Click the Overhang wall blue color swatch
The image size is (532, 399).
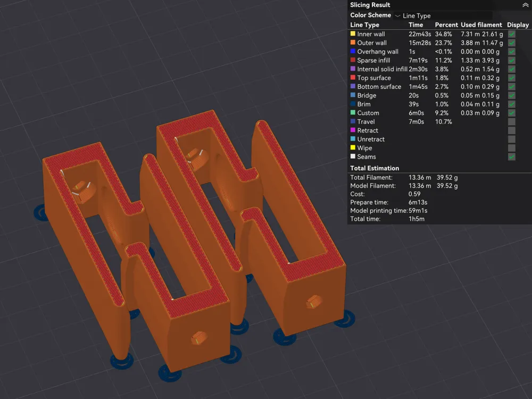point(353,51)
